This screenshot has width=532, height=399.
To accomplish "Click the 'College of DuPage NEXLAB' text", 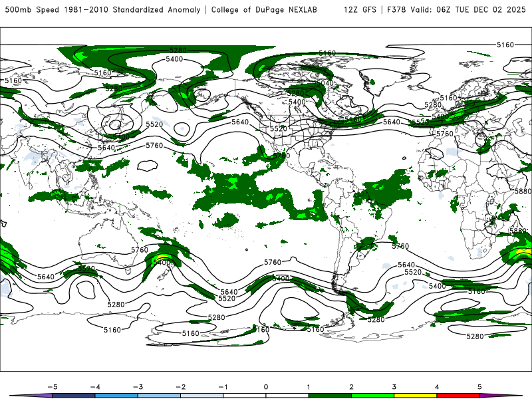I will pos(264,9).
